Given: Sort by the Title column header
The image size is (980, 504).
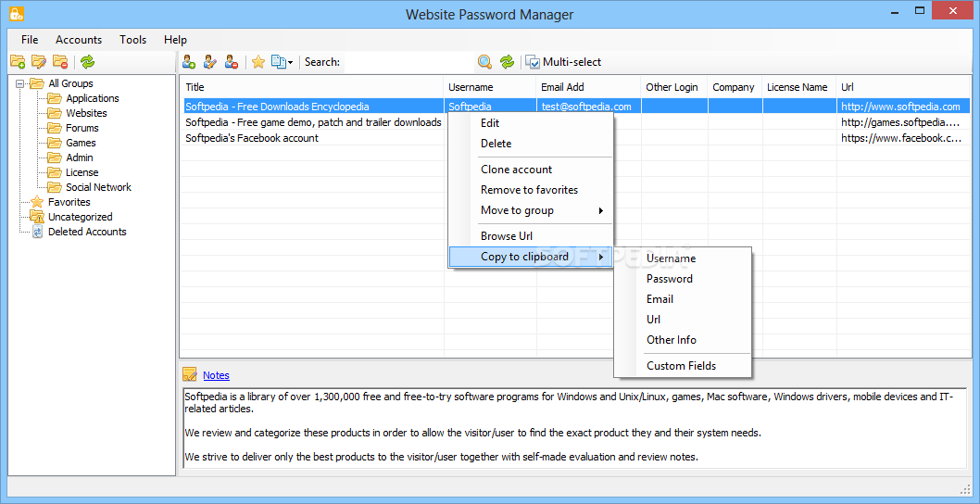Looking at the screenshot, I should click(312, 87).
